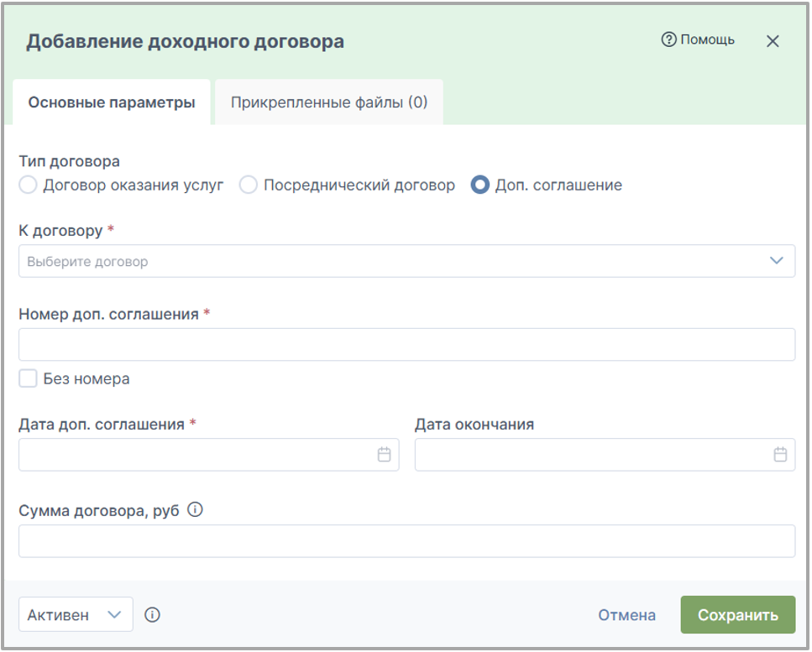Show info icon next to Сумма договора
The image size is (812, 652).
coord(195,509)
